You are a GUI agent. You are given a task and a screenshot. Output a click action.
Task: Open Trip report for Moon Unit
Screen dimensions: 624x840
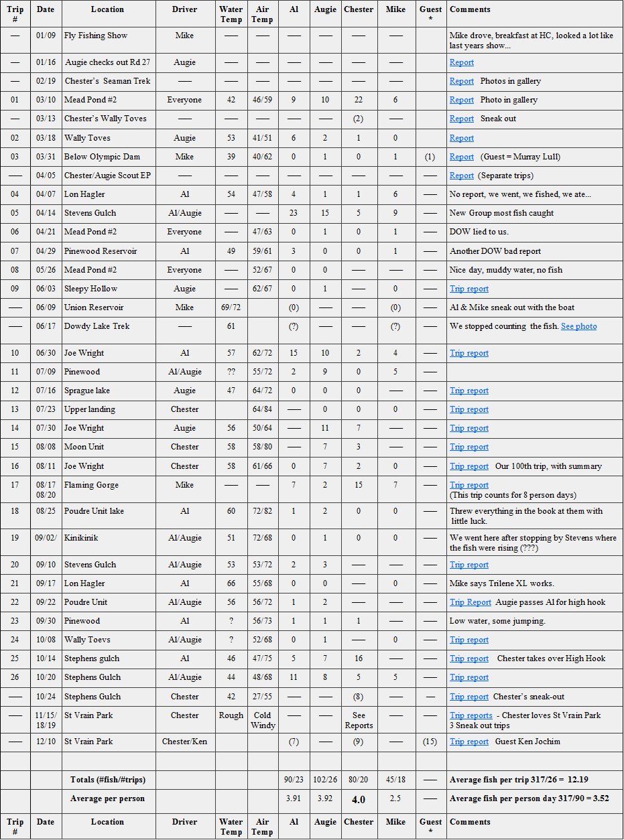469,447
